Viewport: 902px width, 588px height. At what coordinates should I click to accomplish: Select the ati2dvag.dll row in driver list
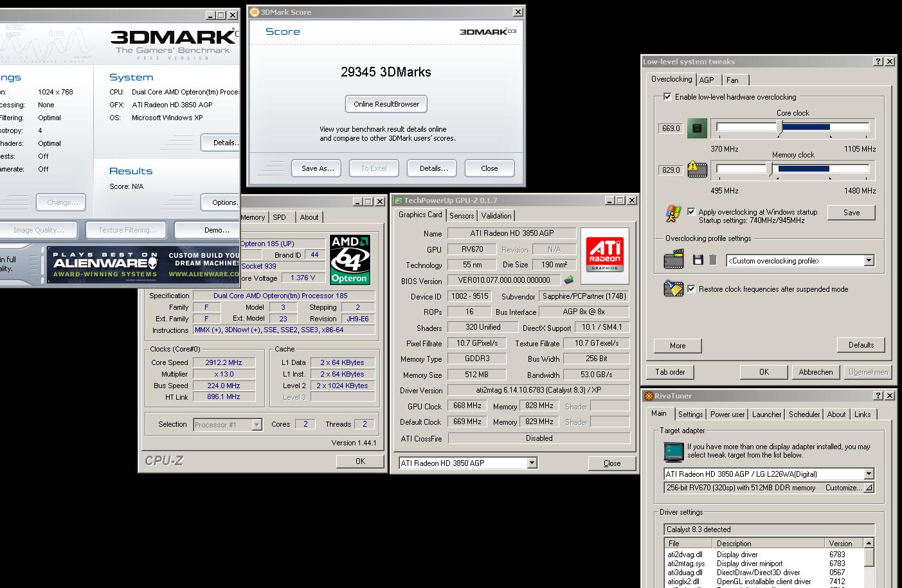[764, 555]
